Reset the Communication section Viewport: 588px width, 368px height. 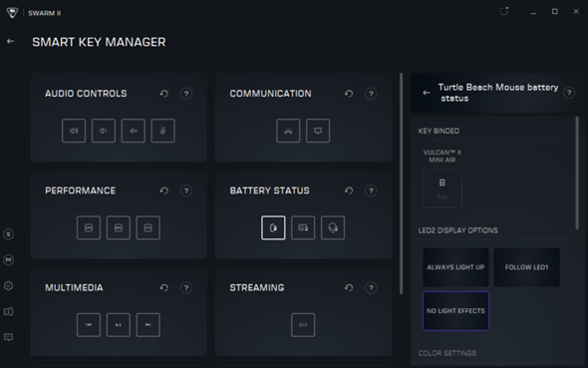click(349, 94)
